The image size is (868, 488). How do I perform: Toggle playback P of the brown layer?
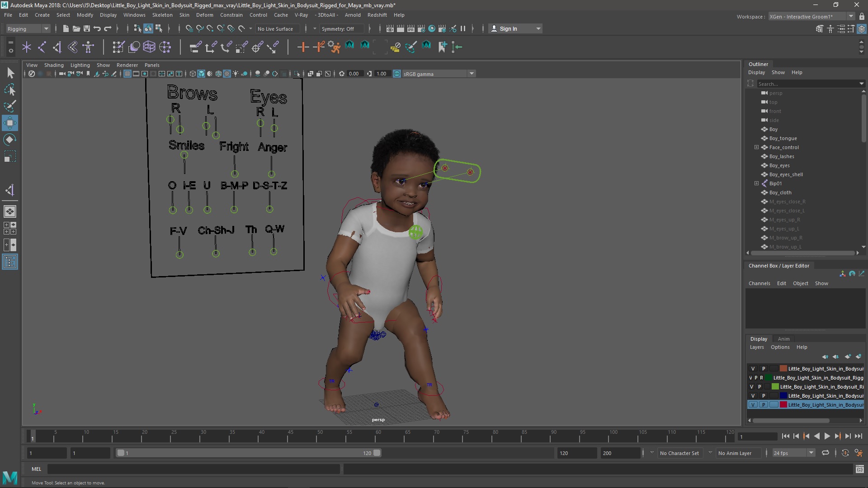point(764,369)
